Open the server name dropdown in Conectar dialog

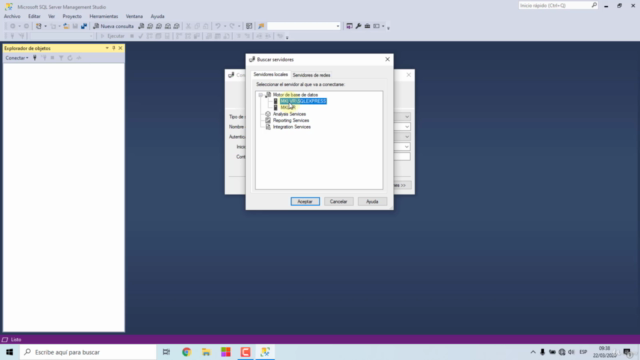click(407, 127)
